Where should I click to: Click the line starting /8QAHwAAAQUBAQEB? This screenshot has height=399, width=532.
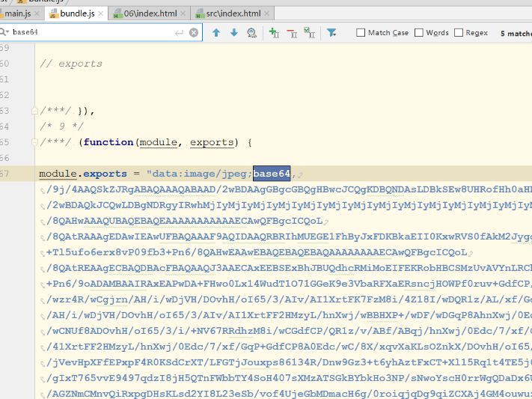[184, 221]
